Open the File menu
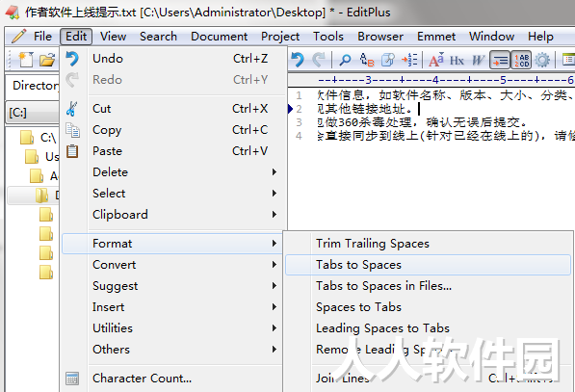Screen dimensions: 575x392 42,37
